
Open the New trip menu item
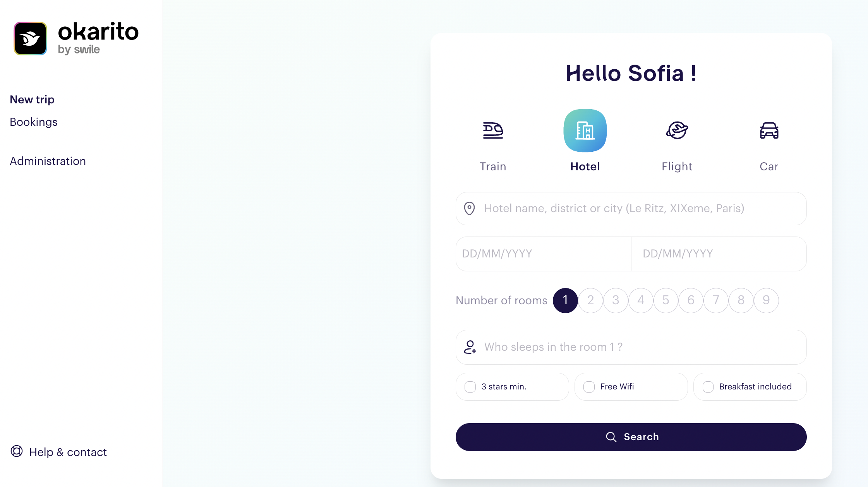(32, 99)
